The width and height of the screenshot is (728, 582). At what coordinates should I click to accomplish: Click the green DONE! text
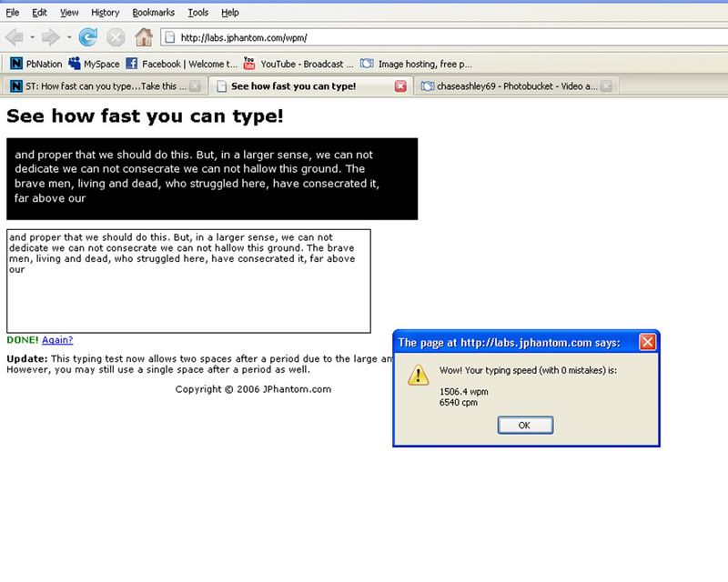[x=23, y=340]
